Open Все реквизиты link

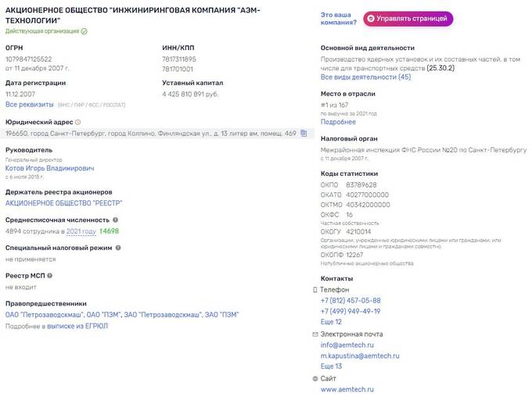30,105
